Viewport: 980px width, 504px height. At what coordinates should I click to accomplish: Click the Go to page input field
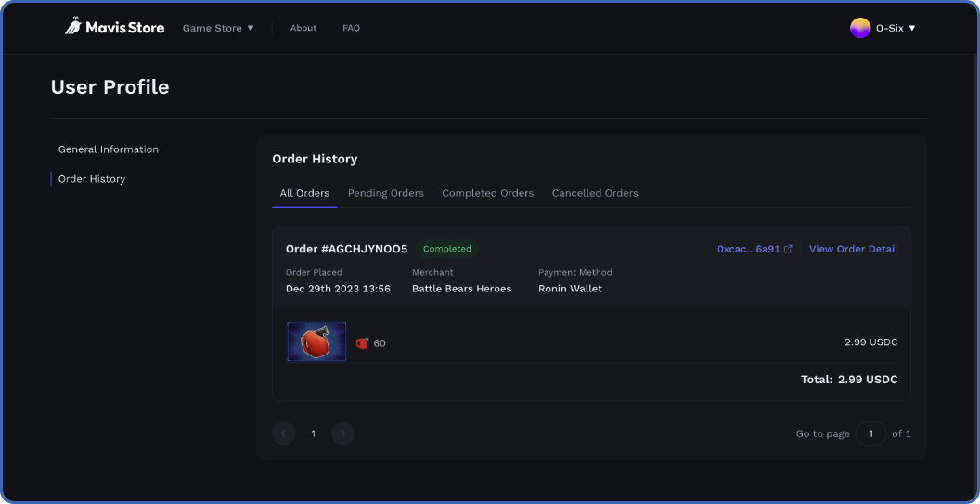[x=870, y=433]
